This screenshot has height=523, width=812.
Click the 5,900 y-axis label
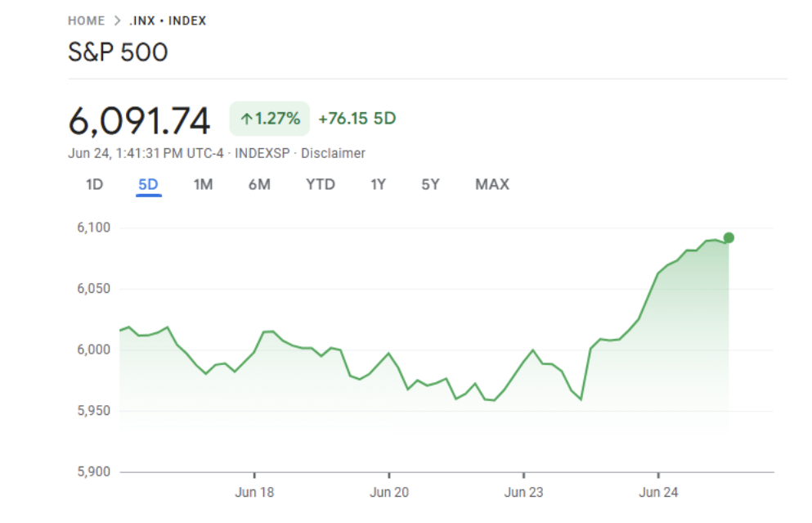tap(94, 471)
